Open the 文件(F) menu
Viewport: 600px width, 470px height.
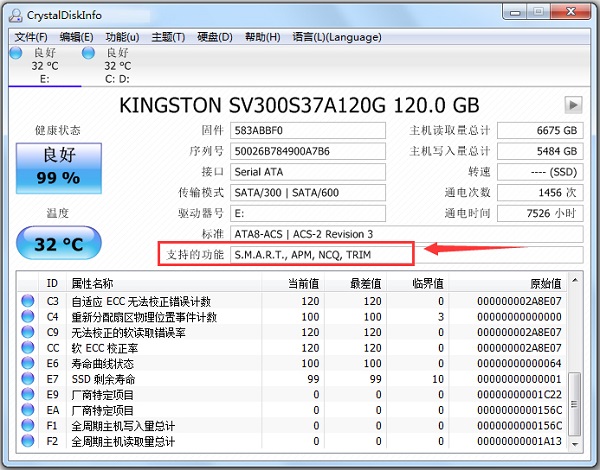click(x=31, y=37)
